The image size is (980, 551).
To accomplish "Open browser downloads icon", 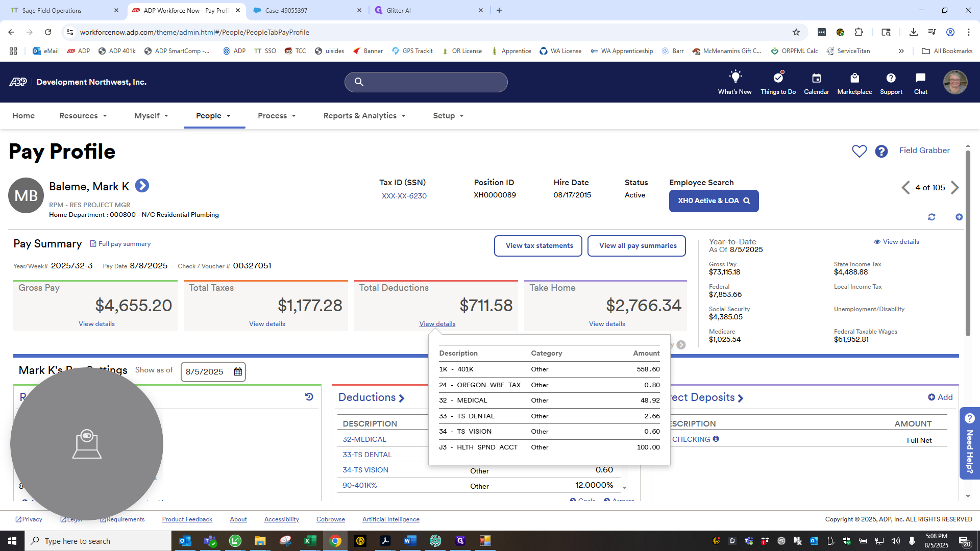I will pyautogui.click(x=914, y=32).
